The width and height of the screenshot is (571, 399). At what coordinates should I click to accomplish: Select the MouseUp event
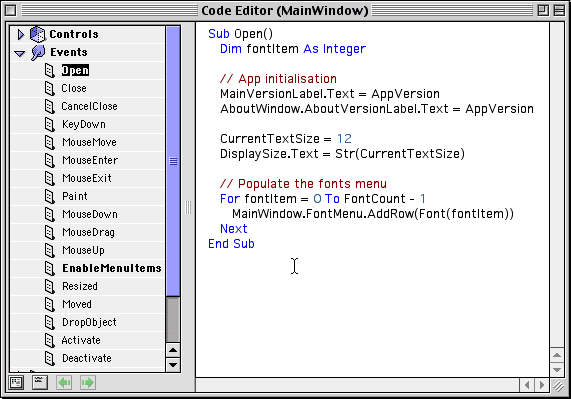[x=83, y=250]
